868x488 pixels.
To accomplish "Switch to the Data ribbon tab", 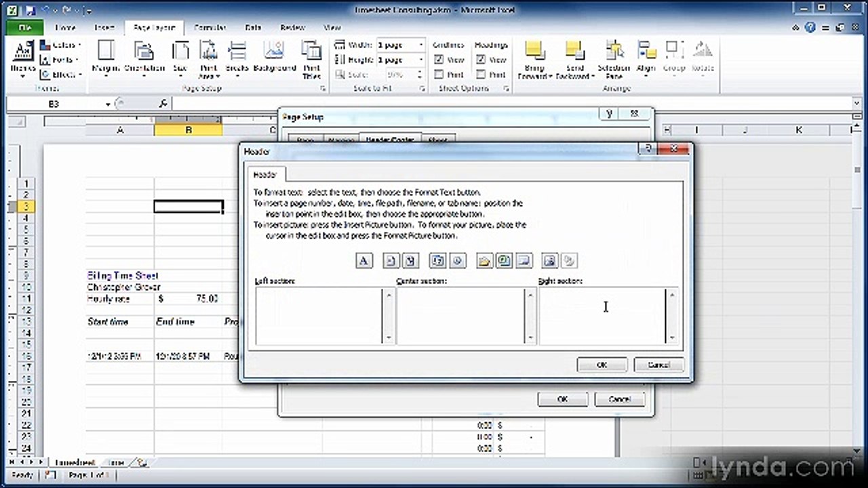I will 253,28.
